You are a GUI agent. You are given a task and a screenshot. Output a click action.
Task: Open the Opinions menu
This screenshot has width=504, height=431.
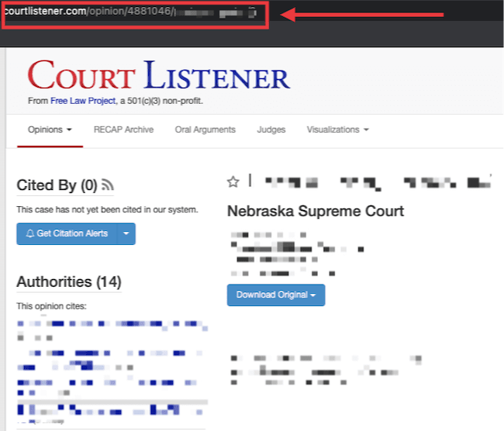[50, 129]
